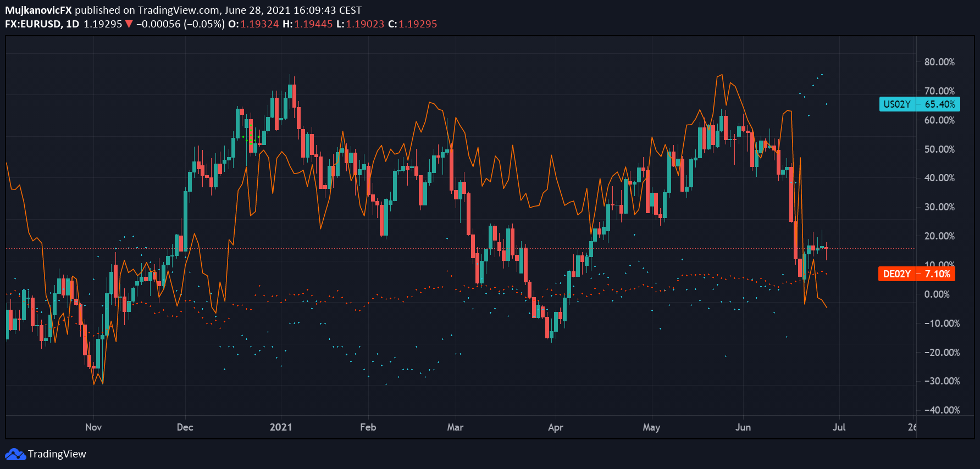
Task: Click the Dec label on time axis
Action: (185, 427)
